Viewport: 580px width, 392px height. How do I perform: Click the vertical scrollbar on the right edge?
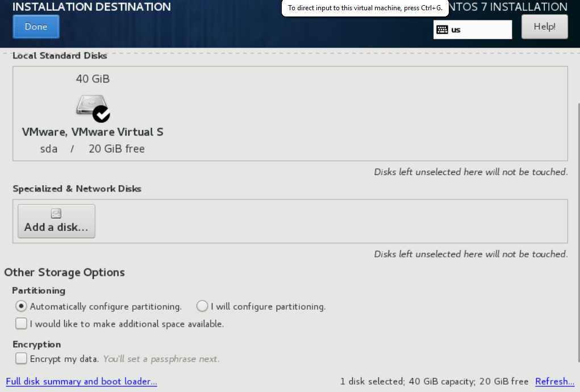(x=578, y=233)
